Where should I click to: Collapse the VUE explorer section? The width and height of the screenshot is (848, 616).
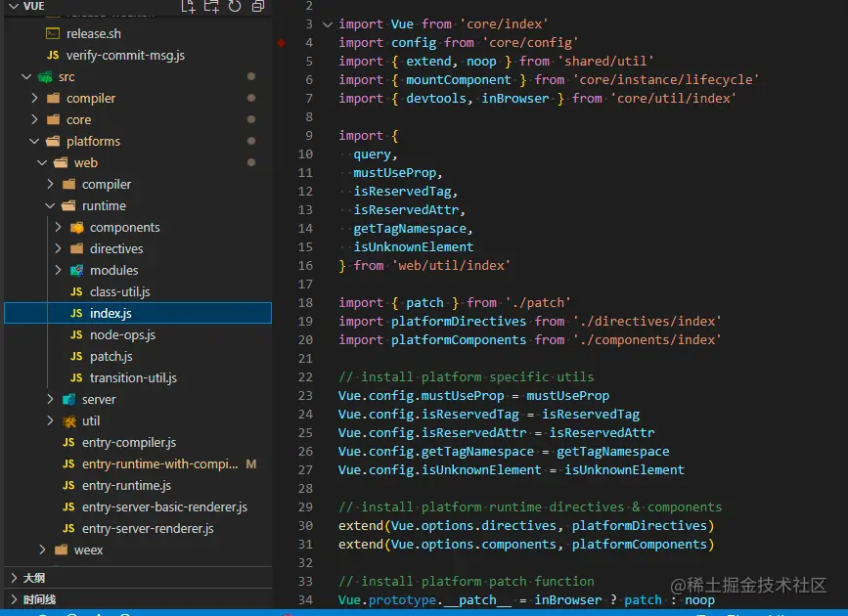point(14,6)
